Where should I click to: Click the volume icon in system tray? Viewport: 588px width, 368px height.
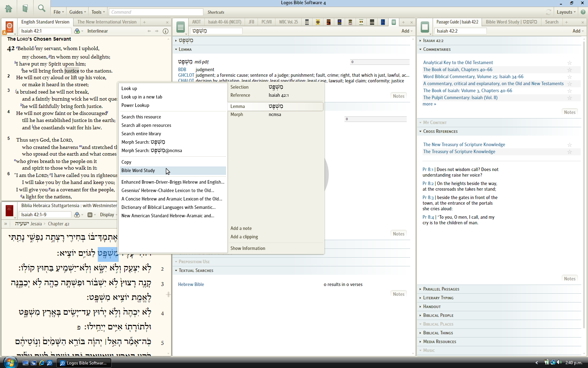(x=559, y=362)
